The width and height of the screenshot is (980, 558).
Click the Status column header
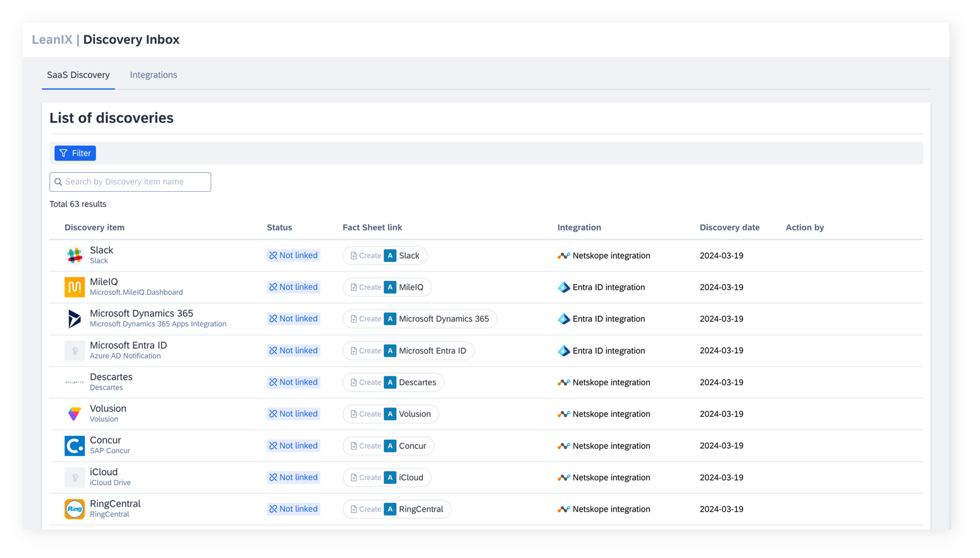(279, 228)
